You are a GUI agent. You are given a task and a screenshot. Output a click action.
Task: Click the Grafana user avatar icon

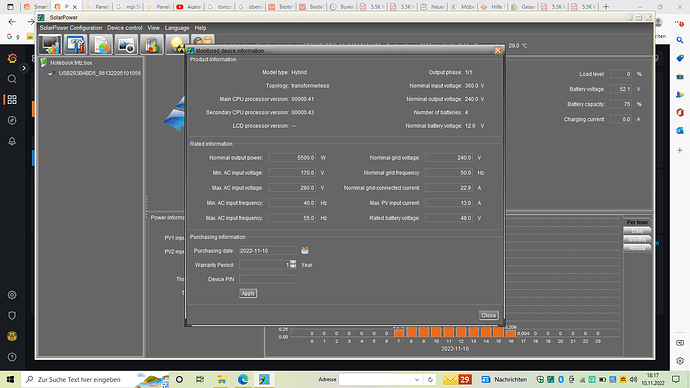[x=12, y=336]
